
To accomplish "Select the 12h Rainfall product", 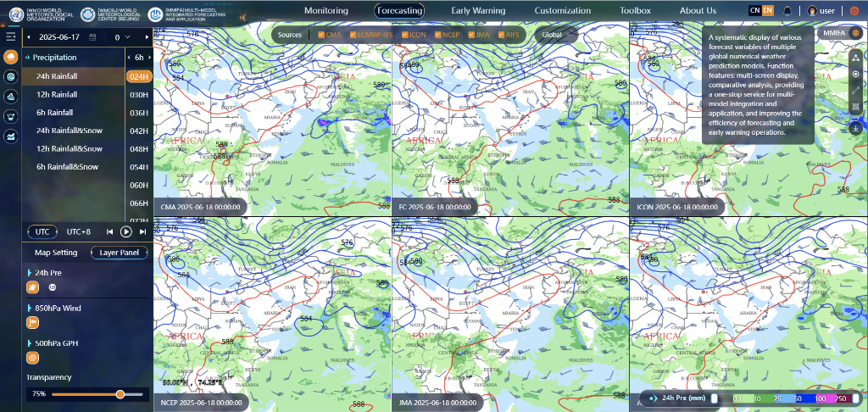I will point(57,94).
